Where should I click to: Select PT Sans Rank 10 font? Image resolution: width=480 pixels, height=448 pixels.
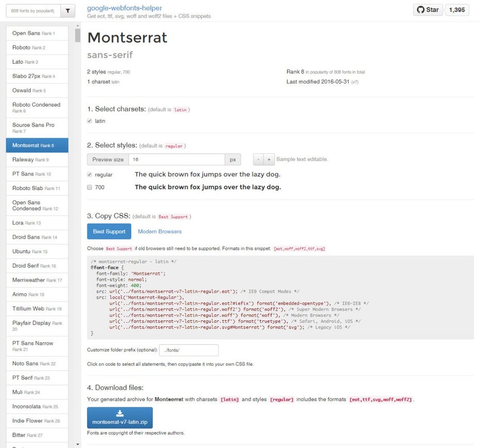37,174
